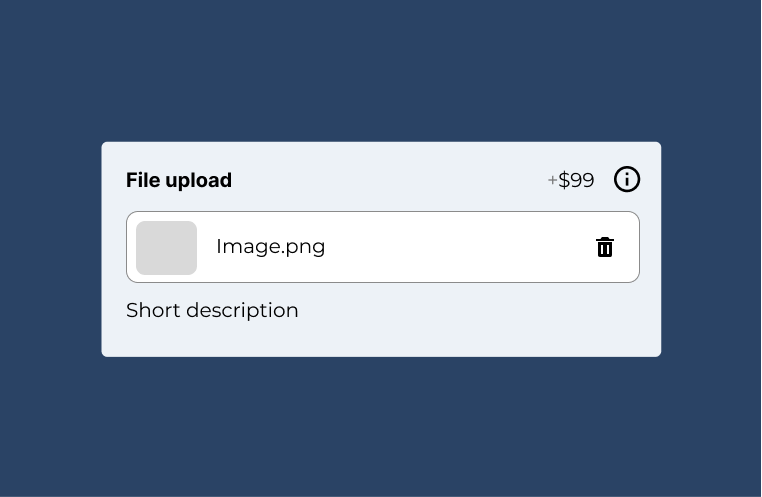Click the File upload heading

coord(179,180)
